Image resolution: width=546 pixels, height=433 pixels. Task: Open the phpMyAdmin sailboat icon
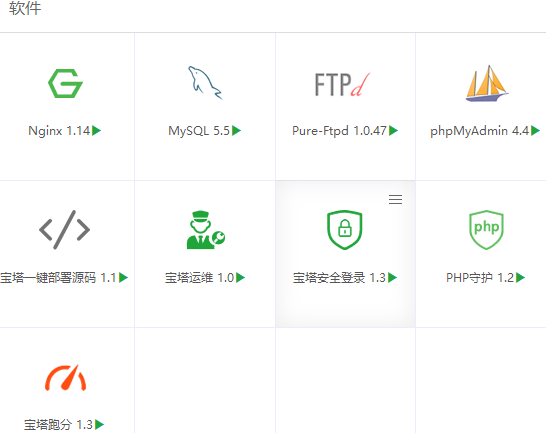(x=487, y=83)
